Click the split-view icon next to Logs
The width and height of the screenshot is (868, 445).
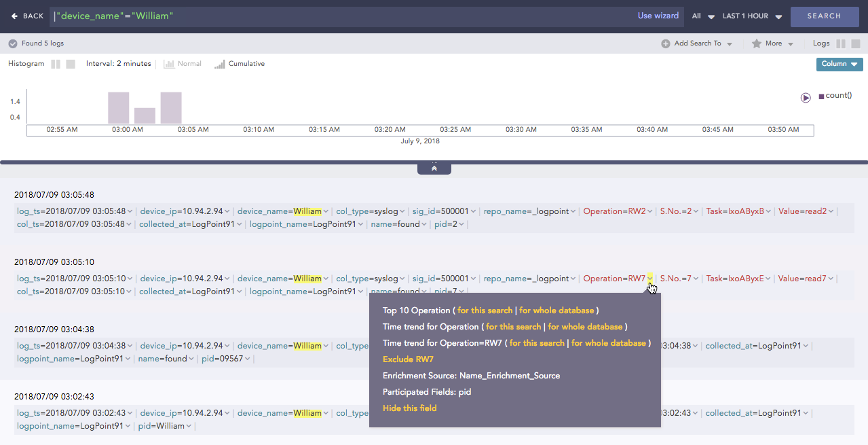pos(841,43)
